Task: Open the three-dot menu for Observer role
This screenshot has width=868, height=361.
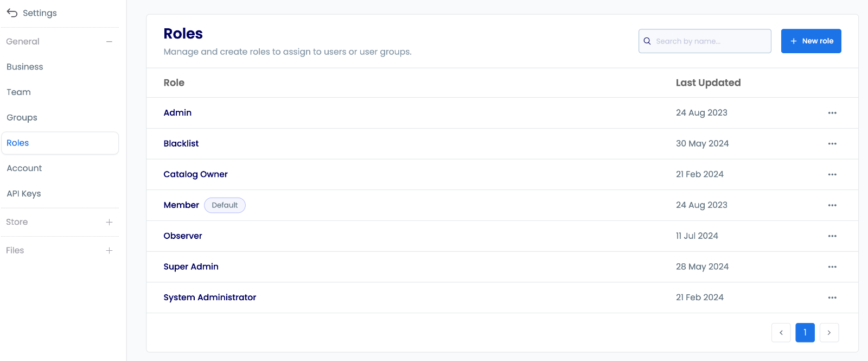Action: pos(832,236)
